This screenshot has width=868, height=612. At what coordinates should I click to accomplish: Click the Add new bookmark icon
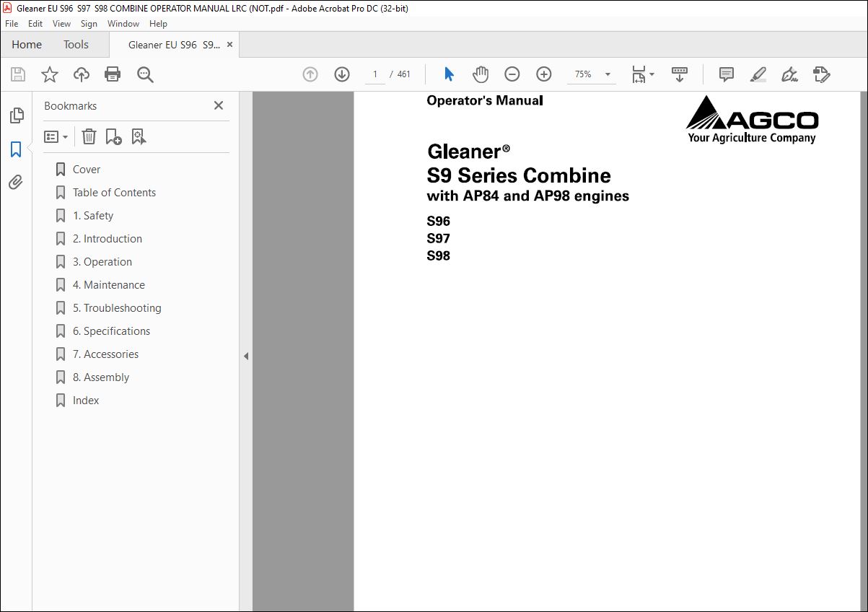114,136
